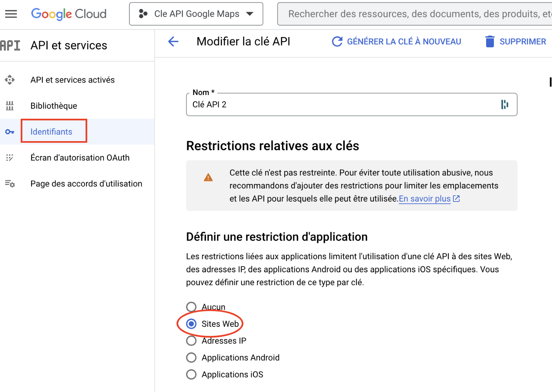Click the trash icon to delete key
Screen dimensions: 552x392
coord(490,42)
